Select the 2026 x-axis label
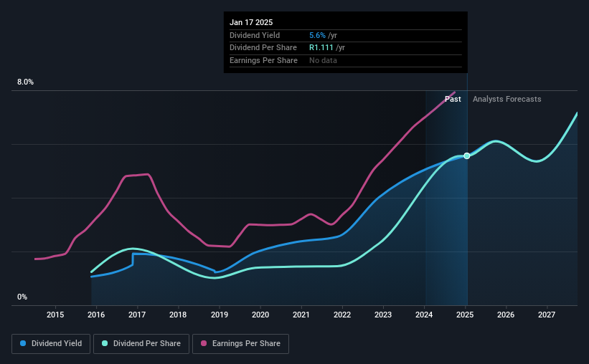 pos(506,315)
